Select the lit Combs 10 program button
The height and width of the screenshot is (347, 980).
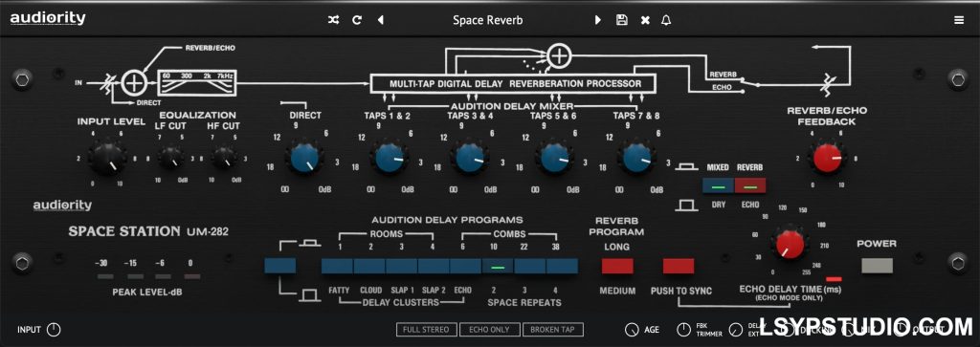point(498,266)
